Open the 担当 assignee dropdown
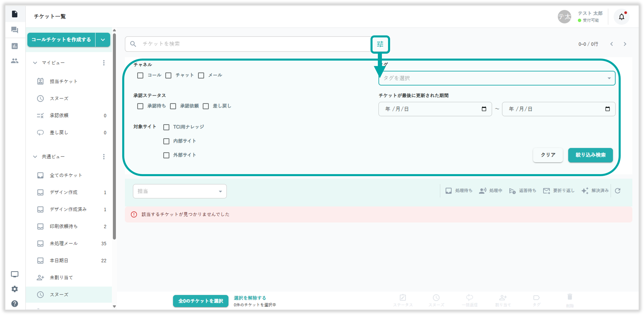Screen dimensions: 644x315 coord(179,191)
